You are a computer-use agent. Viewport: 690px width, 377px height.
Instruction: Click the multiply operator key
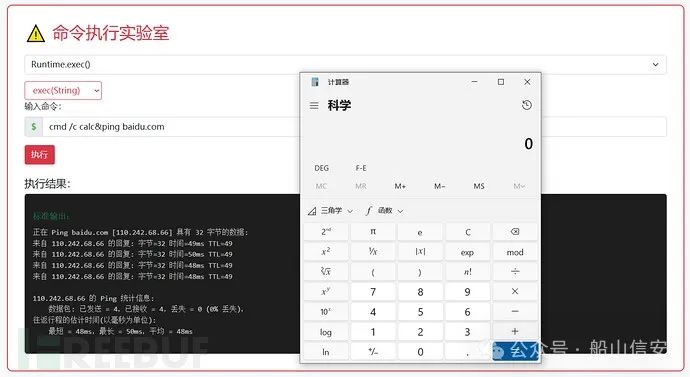coord(515,292)
